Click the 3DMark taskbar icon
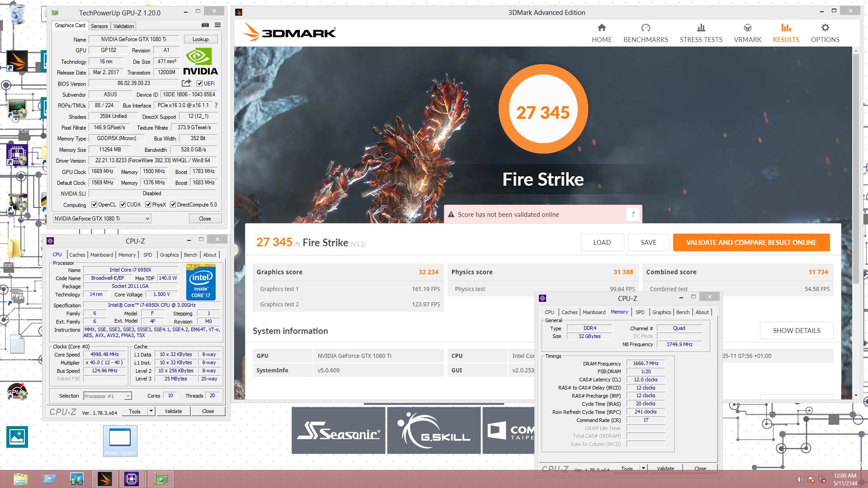The width and height of the screenshot is (868, 488). pos(104,479)
